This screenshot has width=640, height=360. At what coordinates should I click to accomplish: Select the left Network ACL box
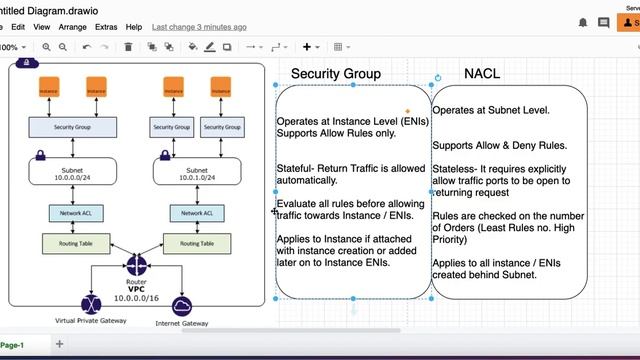point(76,213)
